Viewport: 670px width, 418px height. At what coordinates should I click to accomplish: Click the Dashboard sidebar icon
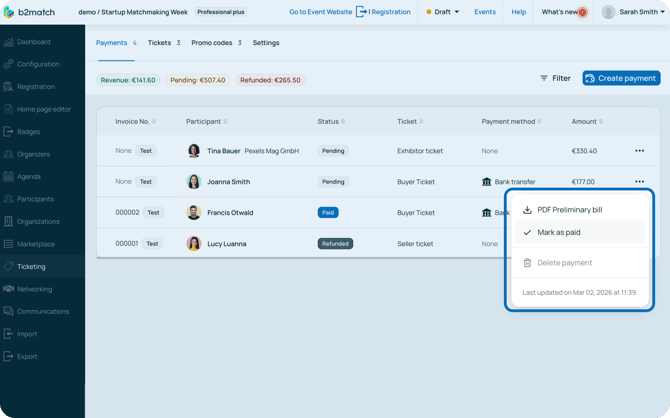point(9,42)
